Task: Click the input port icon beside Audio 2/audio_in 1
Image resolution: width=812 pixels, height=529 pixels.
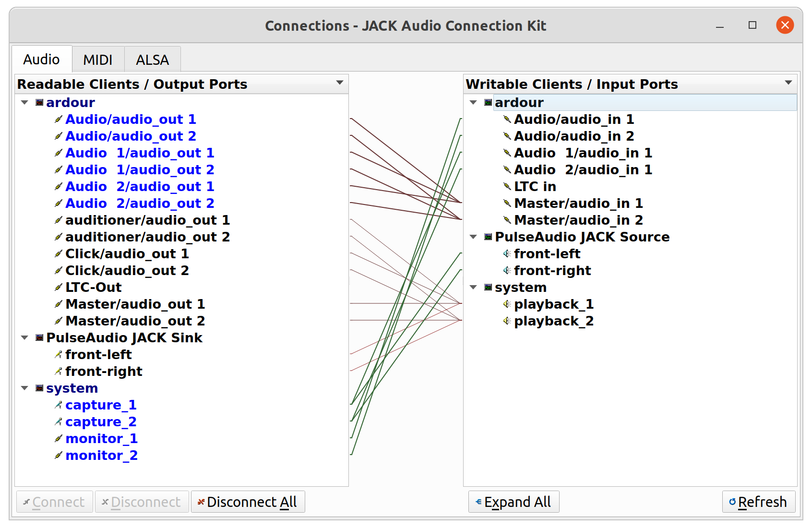Action: click(507, 169)
